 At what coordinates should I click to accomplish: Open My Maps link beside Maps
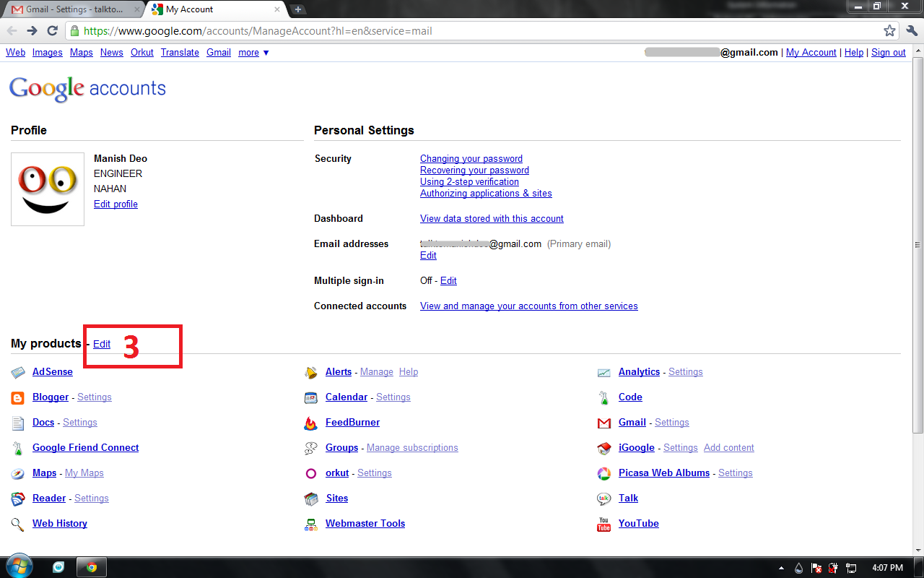tap(84, 473)
